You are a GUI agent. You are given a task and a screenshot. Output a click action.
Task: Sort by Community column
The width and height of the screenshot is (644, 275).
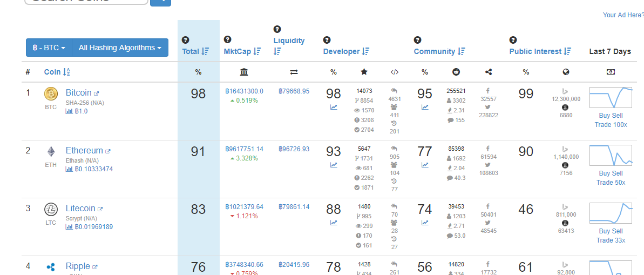[x=439, y=51]
